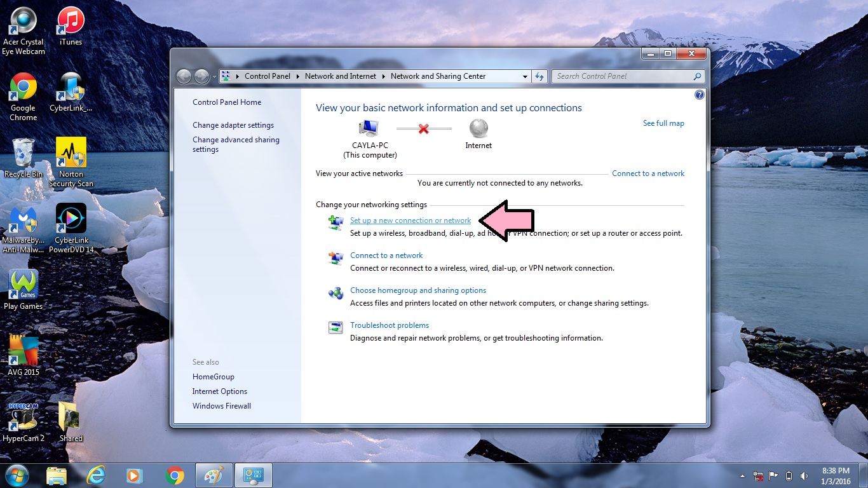Click the Internet globe icon in network map
This screenshot has height=488, width=868.
(x=478, y=128)
